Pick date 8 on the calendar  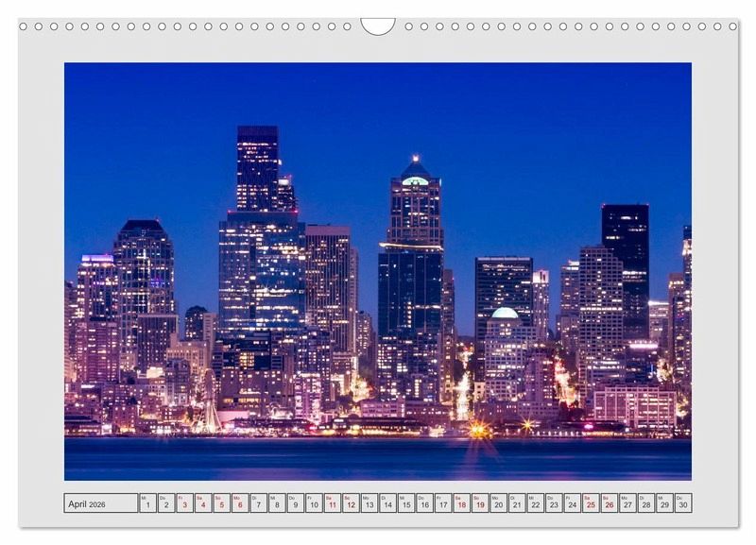(277, 503)
